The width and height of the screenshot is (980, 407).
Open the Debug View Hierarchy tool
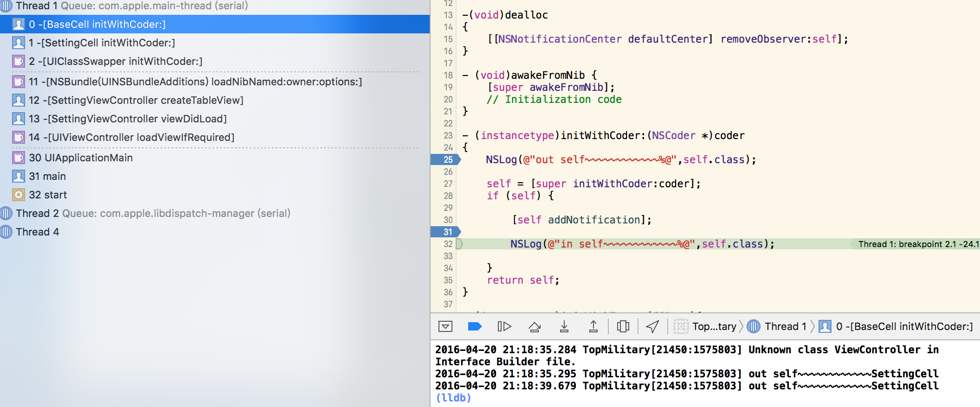pos(623,326)
